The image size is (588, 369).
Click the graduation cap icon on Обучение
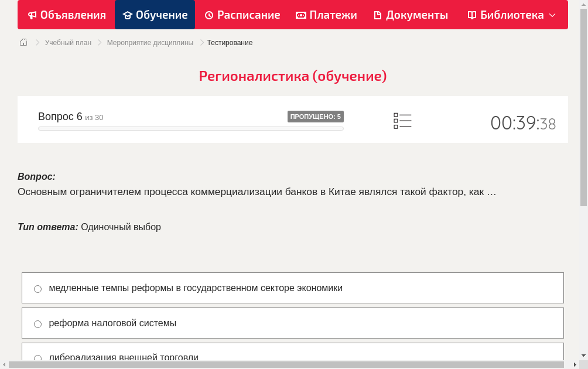[127, 15]
